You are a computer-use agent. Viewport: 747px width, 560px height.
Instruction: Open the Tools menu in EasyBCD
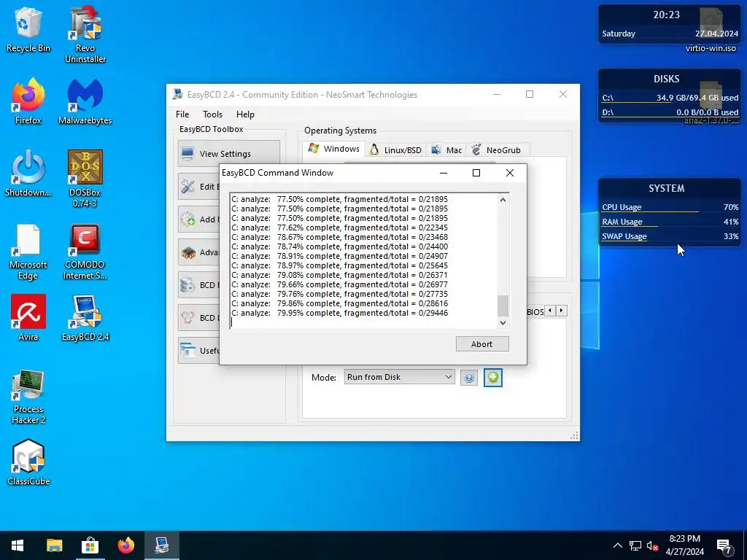(212, 114)
